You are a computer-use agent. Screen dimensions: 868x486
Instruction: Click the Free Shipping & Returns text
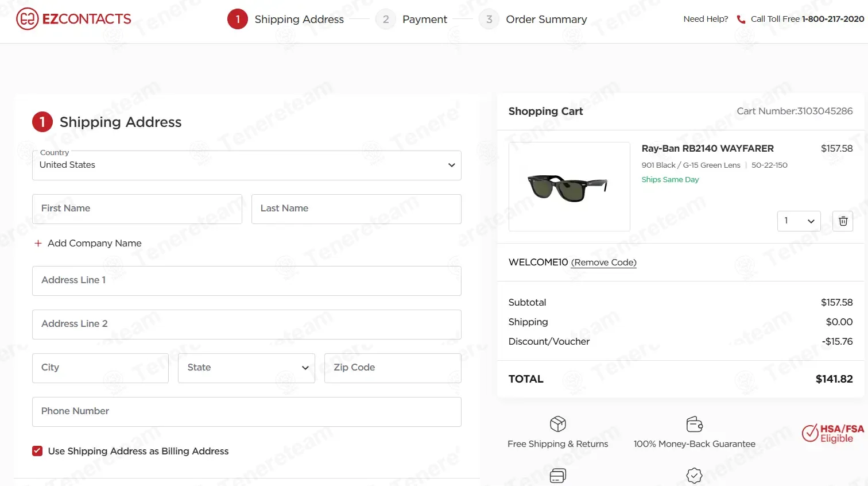click(558, 444)
